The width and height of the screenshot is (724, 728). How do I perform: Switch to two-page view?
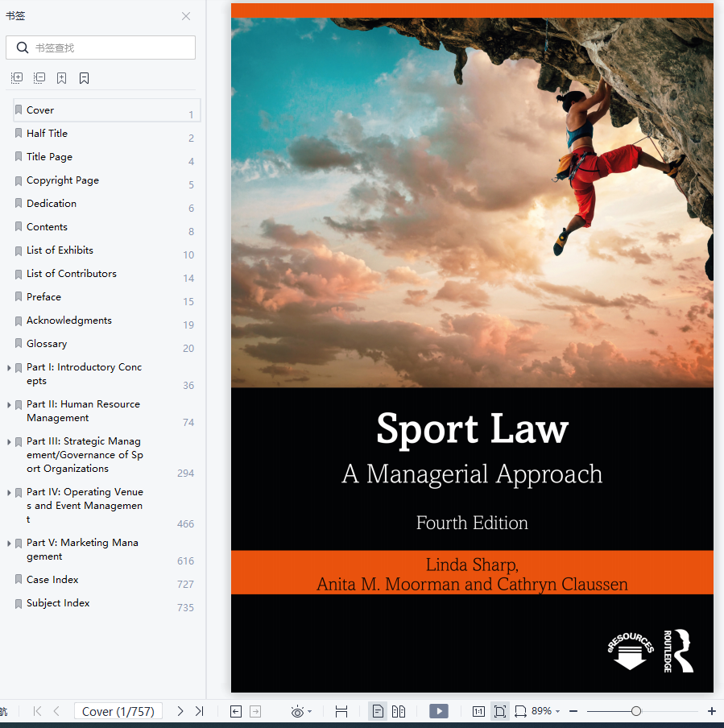click(399, 711)
